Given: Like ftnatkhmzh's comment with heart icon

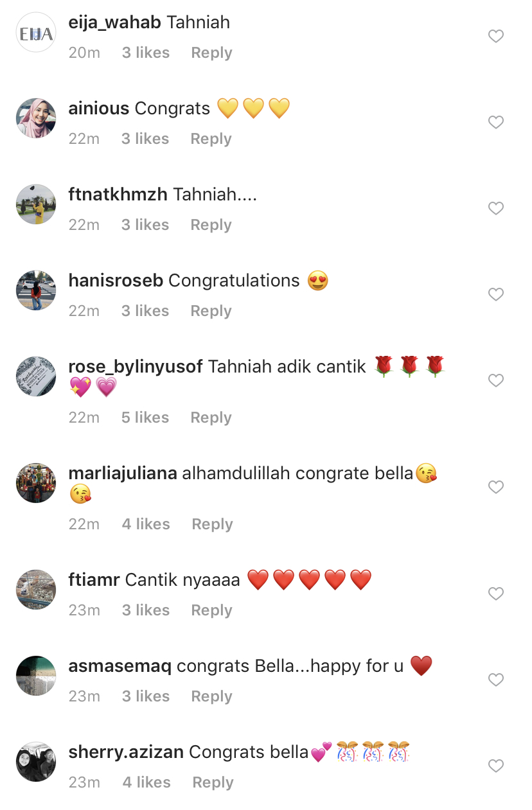Looking at the screenshot, I should pyautogui.click(x=496, y=209).
